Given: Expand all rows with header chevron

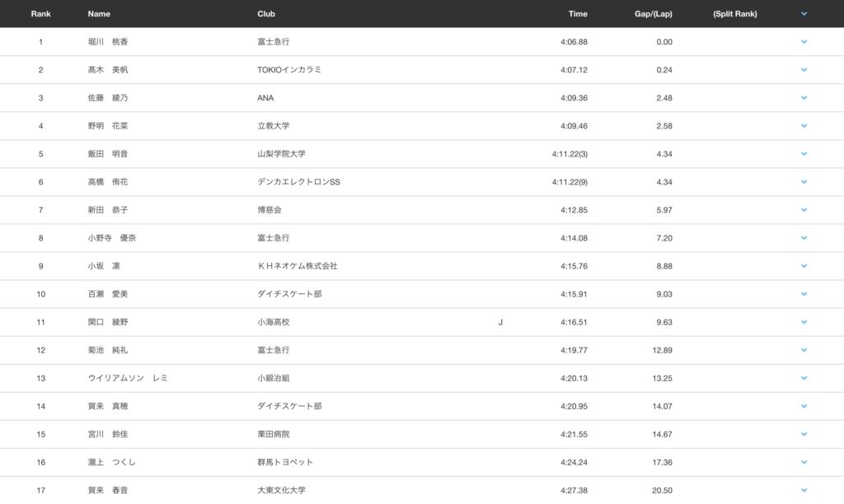Looking at the screenshot, I should coord(804,14).
